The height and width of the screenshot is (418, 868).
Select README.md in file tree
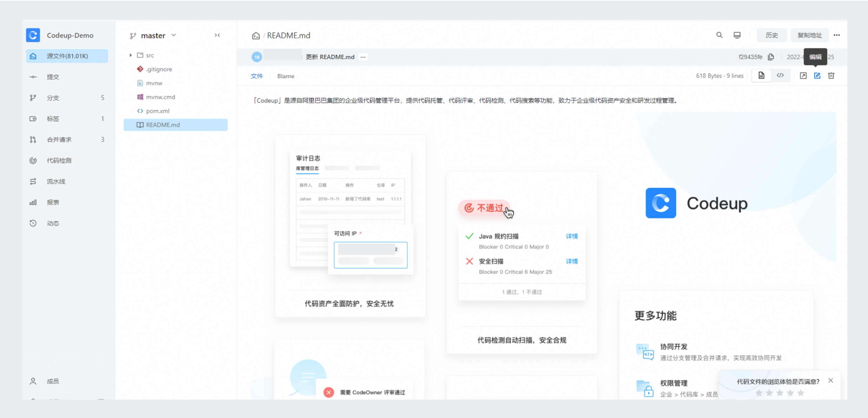click(x=175, y=125)
